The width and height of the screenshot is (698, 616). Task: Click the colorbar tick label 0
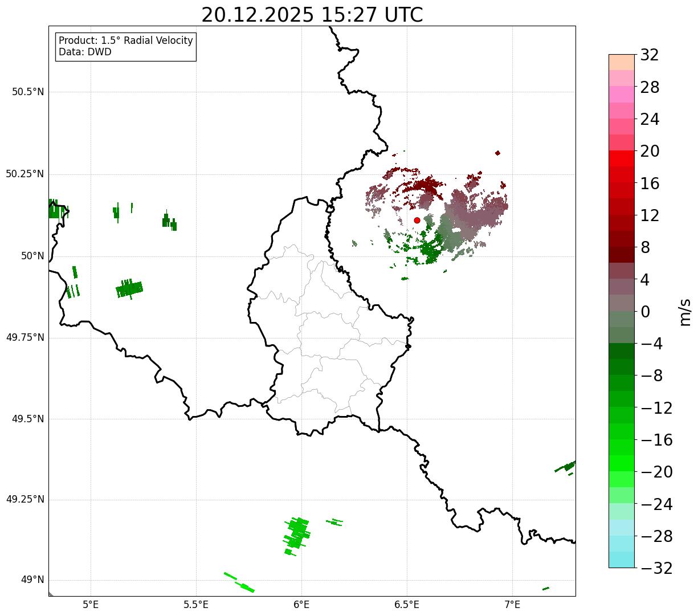pos(646,312)
